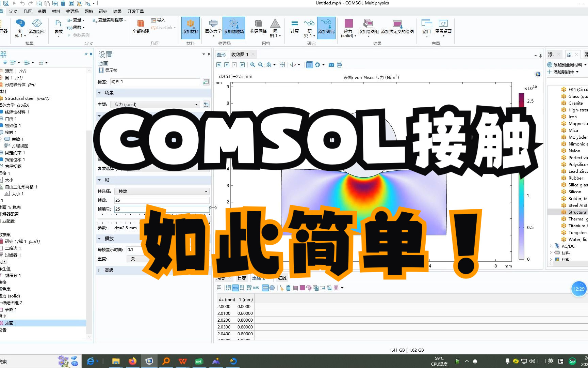Collapse the 场景 section

coord(99,93)
